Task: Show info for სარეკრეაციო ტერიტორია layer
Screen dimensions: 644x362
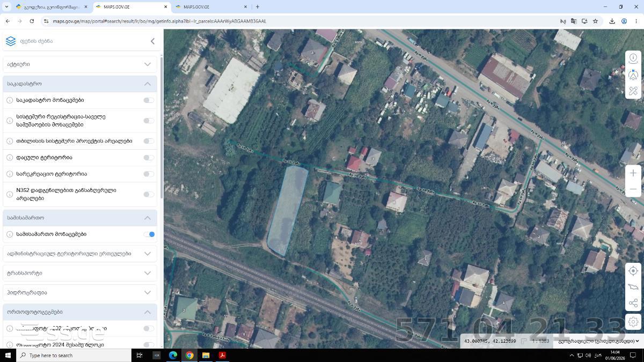Action: tap(10, 174)
